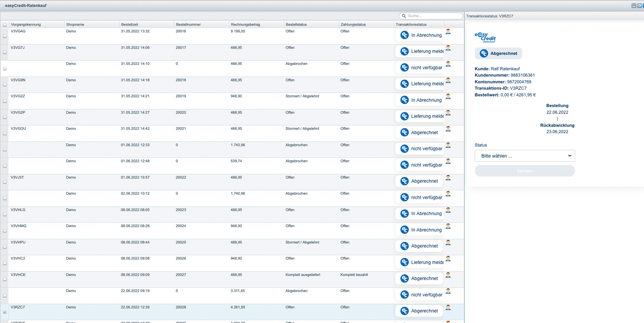Image resolution: width=644 pixels, height=323 pixels.
Task: Open customer icon in row V3RZC7
Action: point(448,307)
